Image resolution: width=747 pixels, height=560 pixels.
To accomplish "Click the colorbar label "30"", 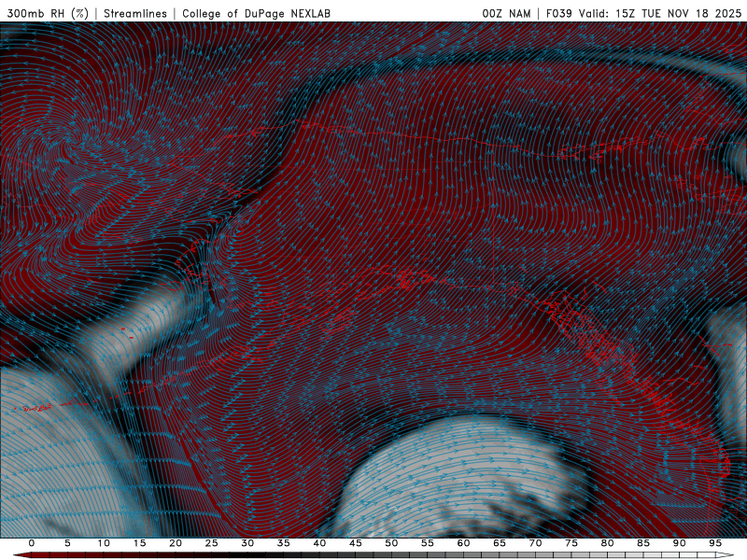I will pos(247,543).
